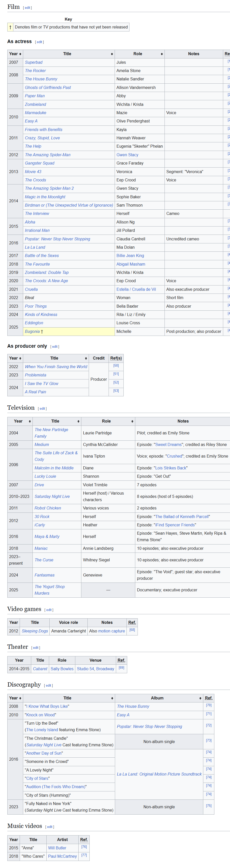This screenshot has width=230, height=868.
Task: Open I Saw the TV Glow link
Action: [41, 383]
